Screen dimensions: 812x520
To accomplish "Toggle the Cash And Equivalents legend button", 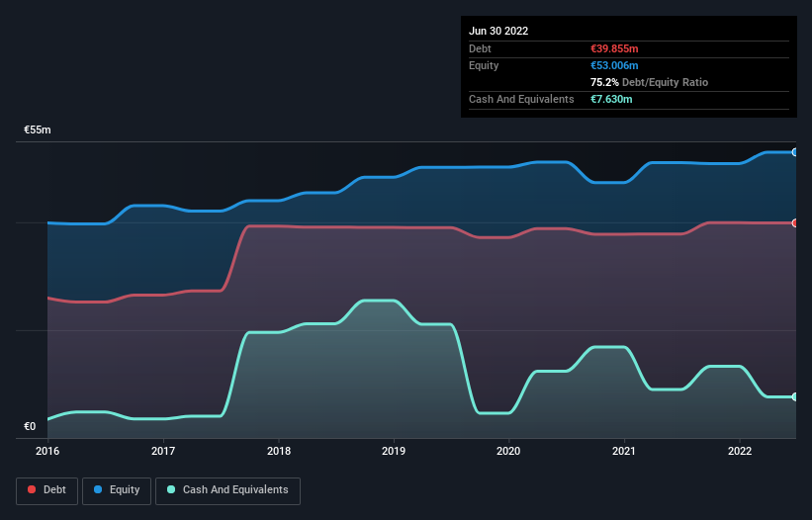I will pyautogui.click(x=227, y=490).
